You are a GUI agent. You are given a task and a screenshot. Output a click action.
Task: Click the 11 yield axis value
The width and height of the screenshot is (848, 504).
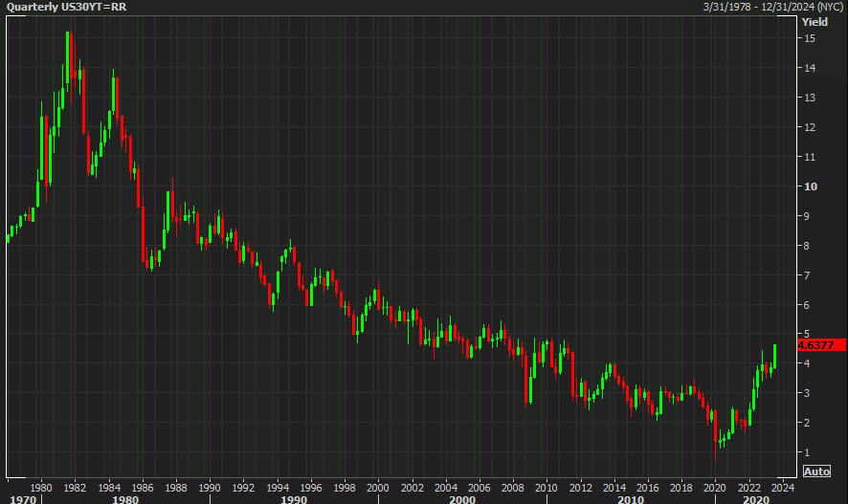click(x=810, y=157)
